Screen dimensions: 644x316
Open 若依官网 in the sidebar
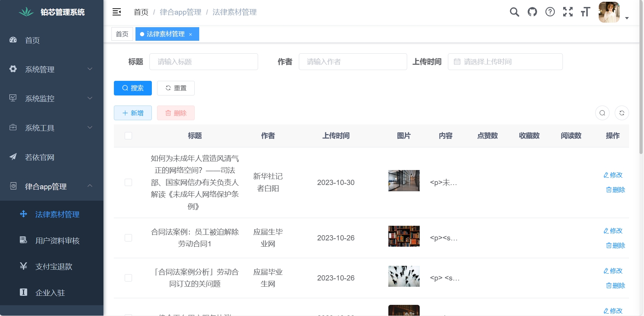pyautogui.click(x=52, y=157)
